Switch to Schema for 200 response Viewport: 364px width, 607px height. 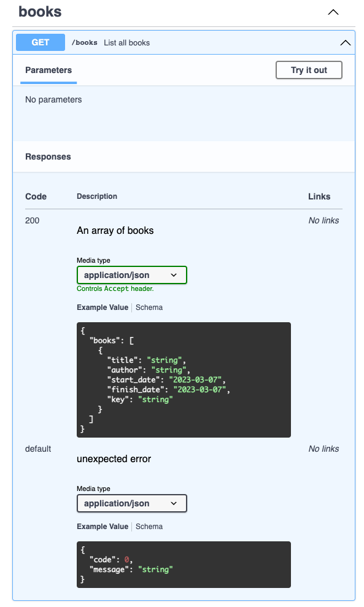point(149,307)
